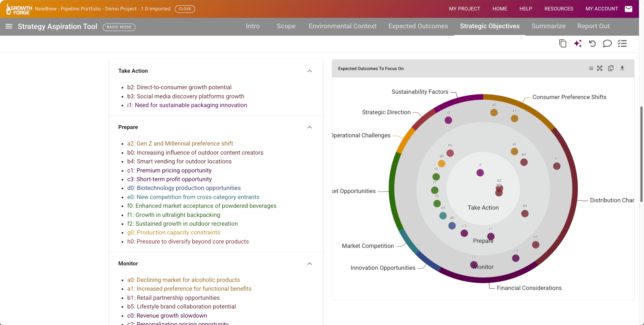Open the comments speech bubble icon
The width and height of the screenshot is (644, 325).
tap(607, 43)
